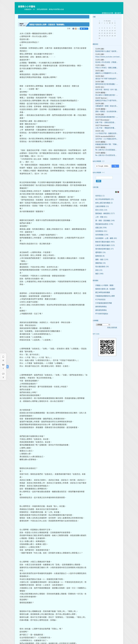Open category 社會流行觀念的偏差 (123)
Image resolution: width=138 pixels, height=644 pixels.
[105, 245]
